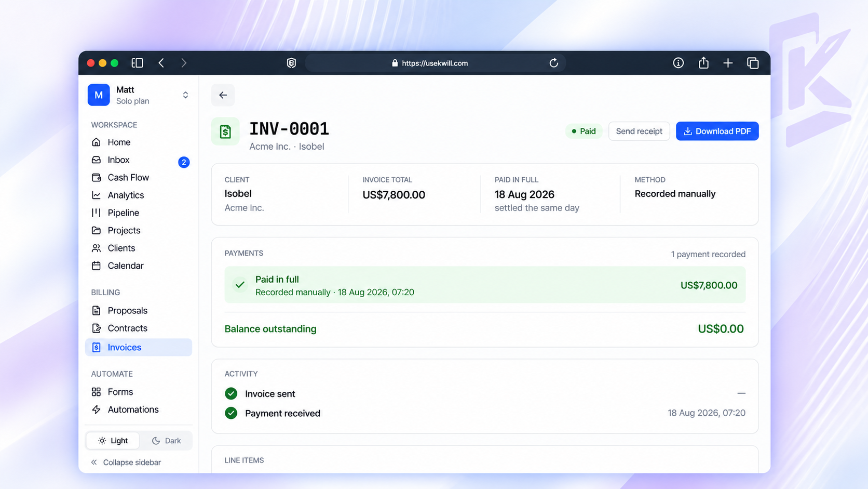Go back with browser back arrow
The height and width of the screenshot is (489, 868).
click(x=161, y=63)
